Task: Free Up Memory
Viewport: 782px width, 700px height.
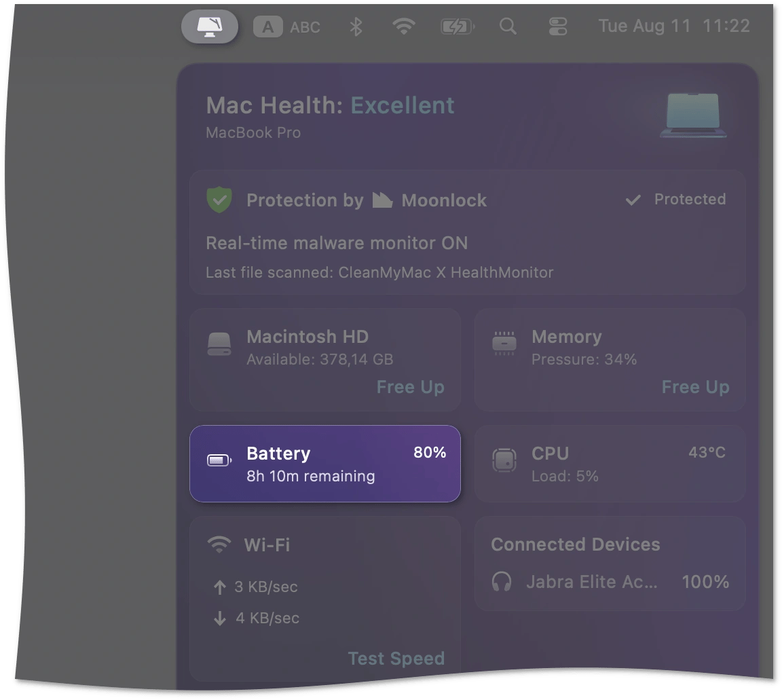Action: pyautogui.click(x=695, y=387)
